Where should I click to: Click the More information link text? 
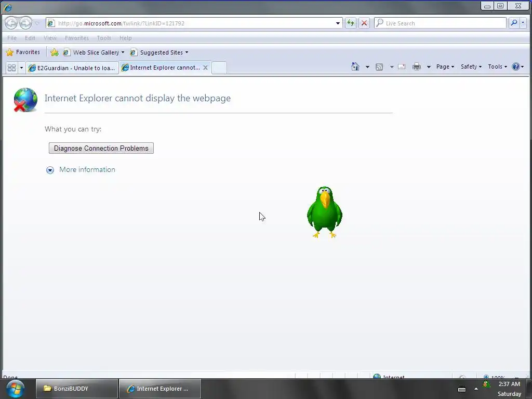[87, 170]
